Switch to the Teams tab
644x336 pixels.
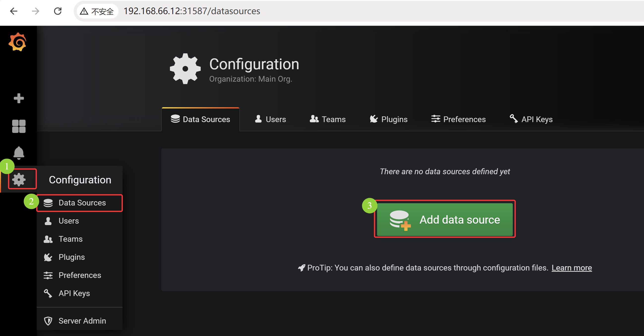[327, 119]
